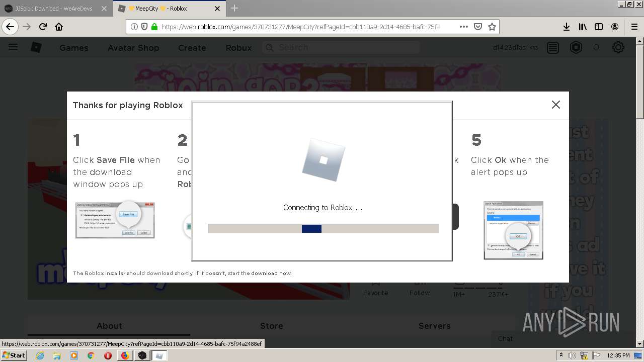This screenshot has height=362, width=644.
Task: Open the Store tab on game page
Action: point(272,326)
